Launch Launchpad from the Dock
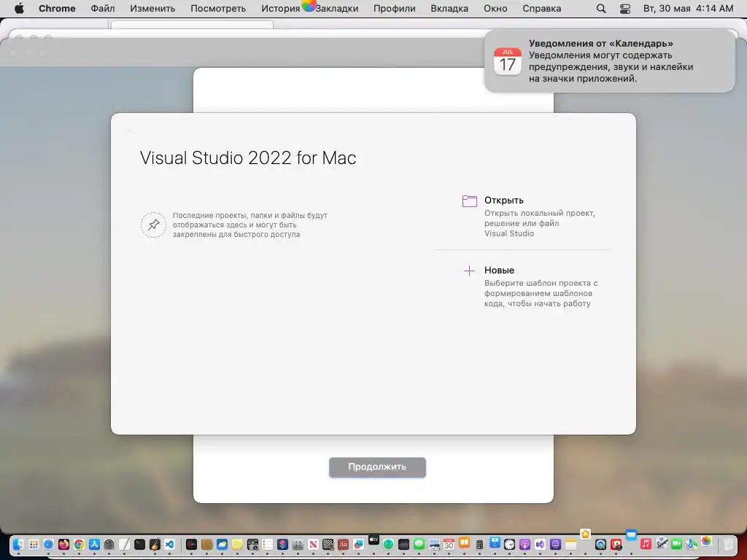This screenshot has height=560, width=747. pos(34,544)
